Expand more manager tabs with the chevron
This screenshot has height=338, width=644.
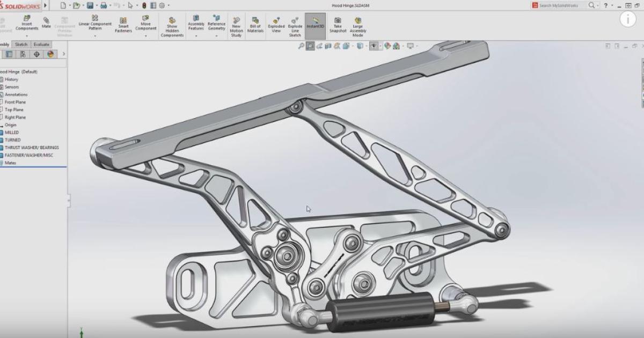click(64, 54)
